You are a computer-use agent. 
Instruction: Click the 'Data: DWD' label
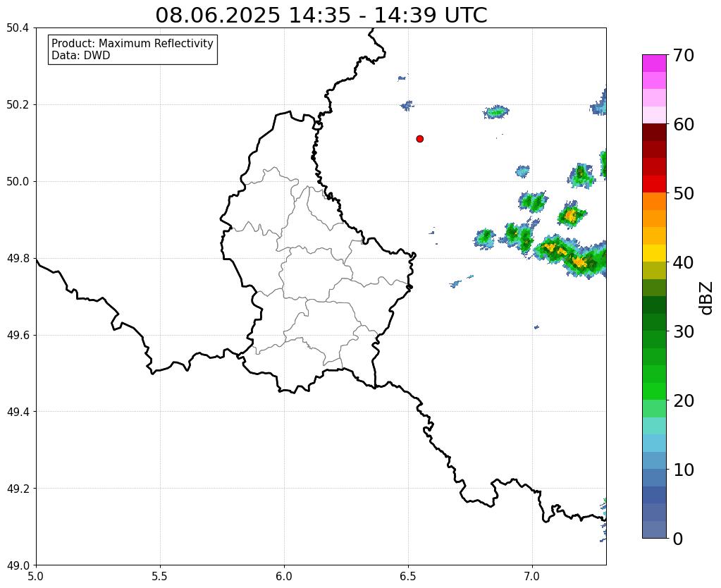[x=80, y=56]
